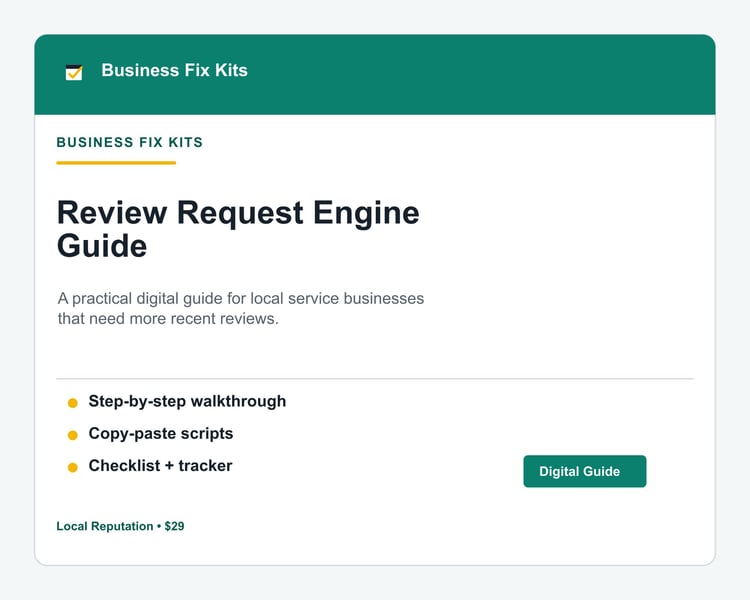
Task: Click the word Guide in the heading
Action: tap(102, 246)
